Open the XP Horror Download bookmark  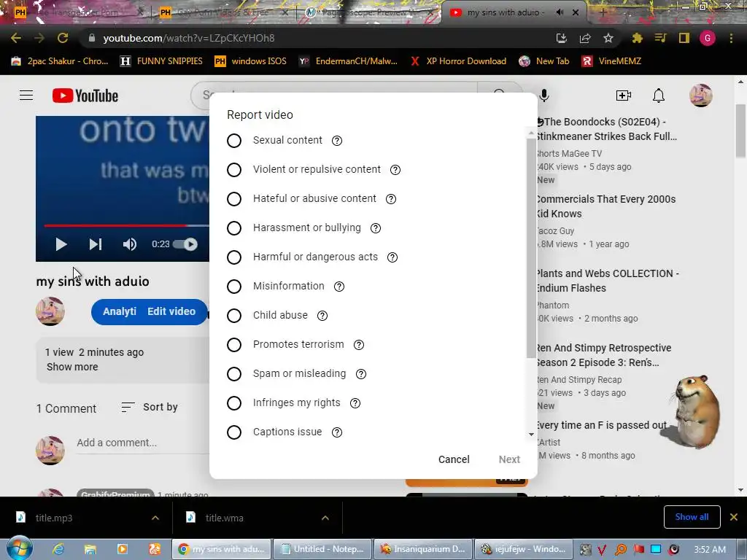coord(458,61)
